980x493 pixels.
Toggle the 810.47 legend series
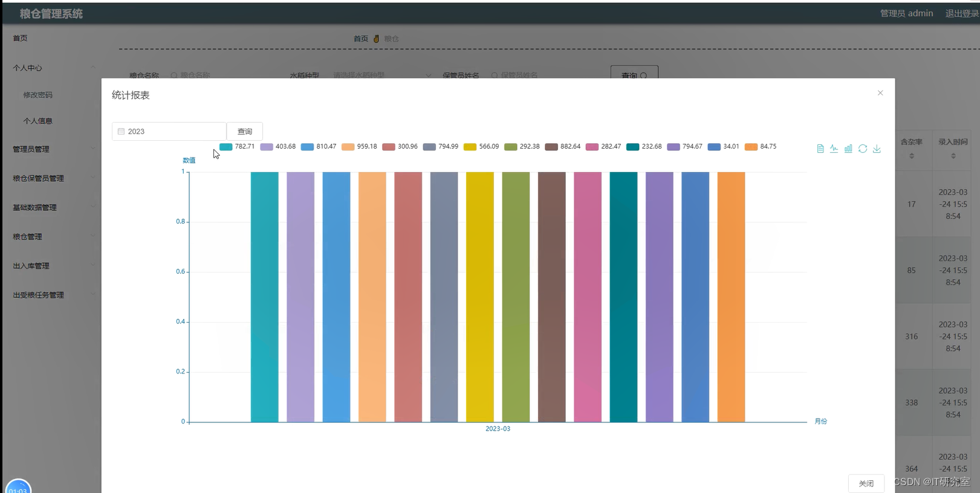point(319,147)
